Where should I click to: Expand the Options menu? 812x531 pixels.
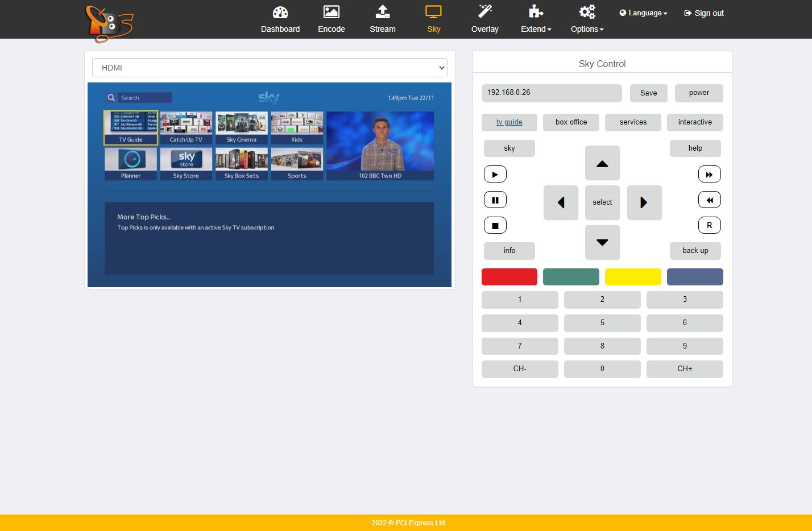(587, 19)
